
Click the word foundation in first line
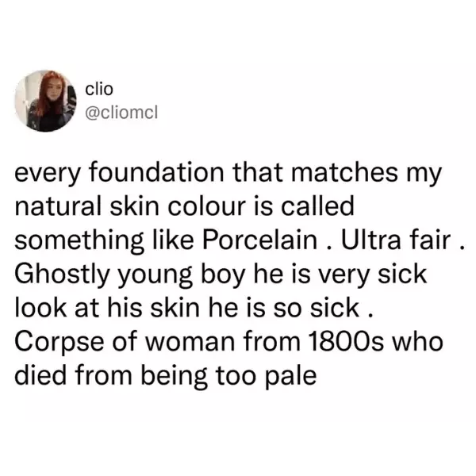tap(156, 172)
